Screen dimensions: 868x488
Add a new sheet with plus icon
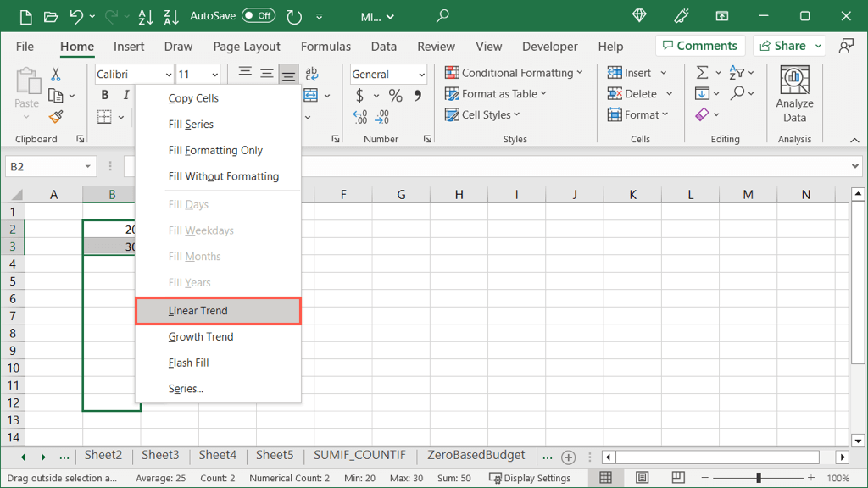(569, 457)
